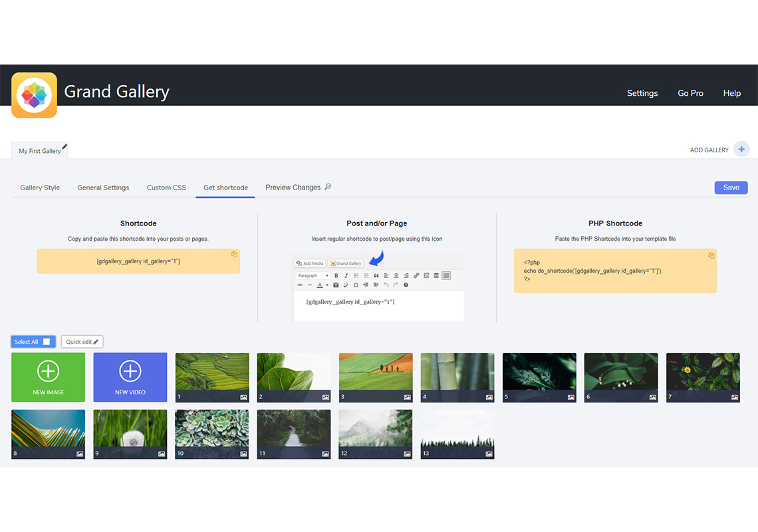Click the ADD GALLERY label
The height and width of the screenshot is (532, 758).
pyautogui.click(x=709, y=150)
